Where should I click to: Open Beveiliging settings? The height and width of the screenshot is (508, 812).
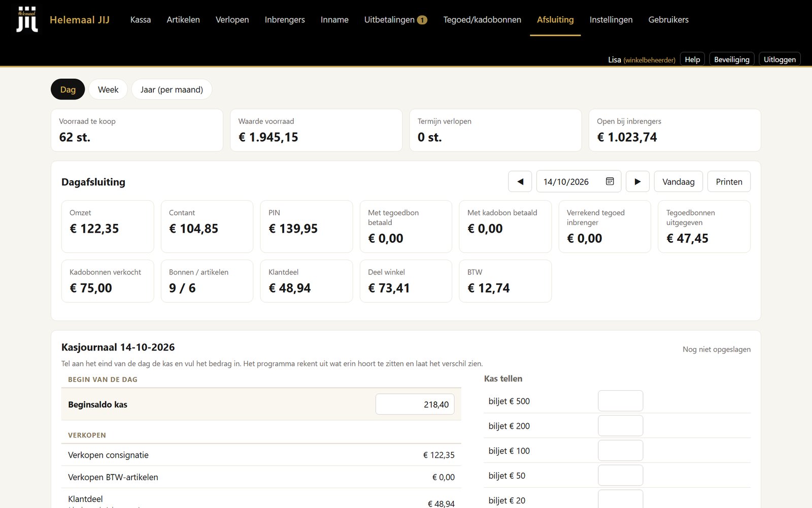732,59
